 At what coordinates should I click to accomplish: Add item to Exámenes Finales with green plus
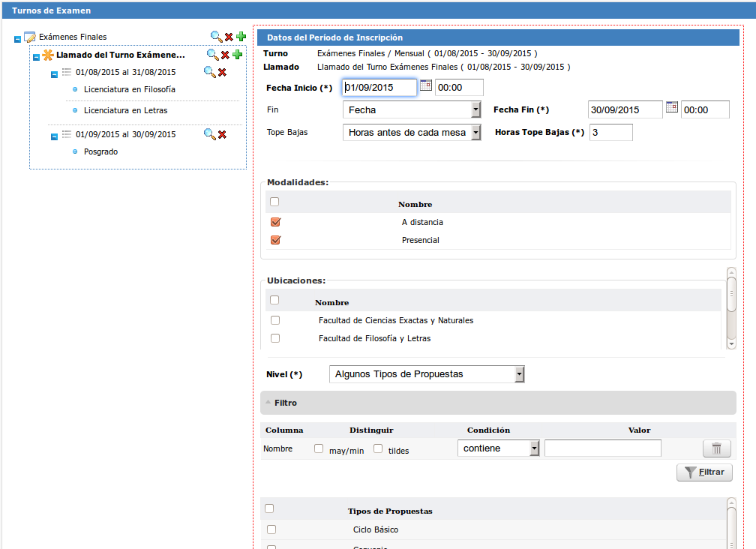[x=241, y=36]
